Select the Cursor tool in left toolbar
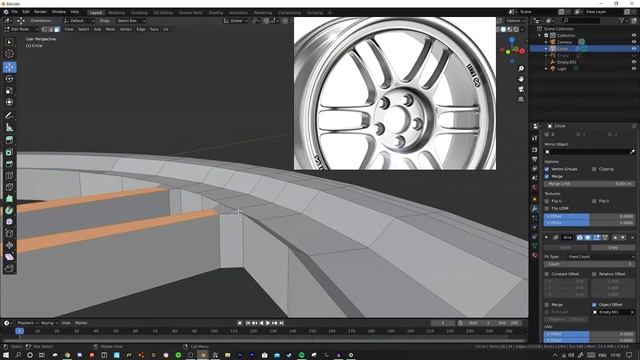Image resolution: width=640 pixels, height=360 pixels. tap(9, 54)
